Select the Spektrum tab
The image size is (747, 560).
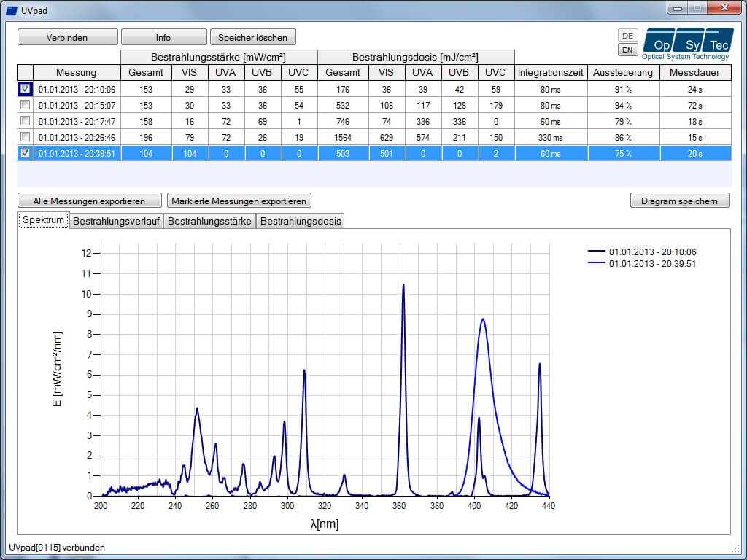pos(42,219)
